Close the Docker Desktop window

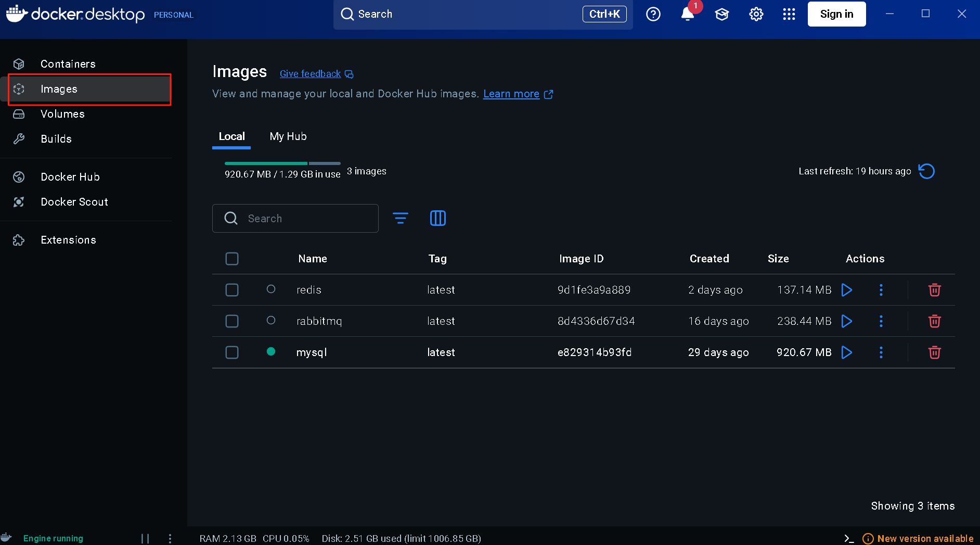click(962, 14)
